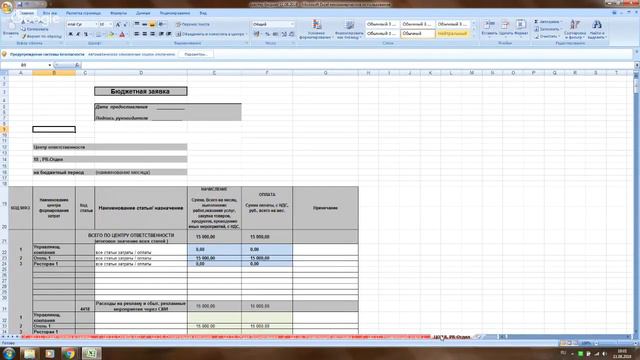Align text right
640x360 pixels.
point(152,34)
